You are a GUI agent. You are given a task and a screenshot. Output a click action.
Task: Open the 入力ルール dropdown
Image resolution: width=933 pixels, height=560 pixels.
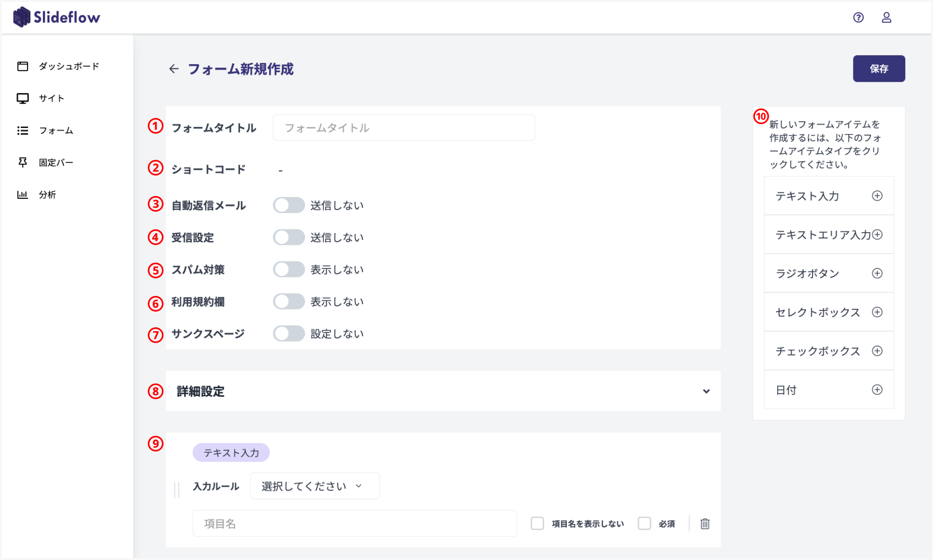(x=315, y=486)
